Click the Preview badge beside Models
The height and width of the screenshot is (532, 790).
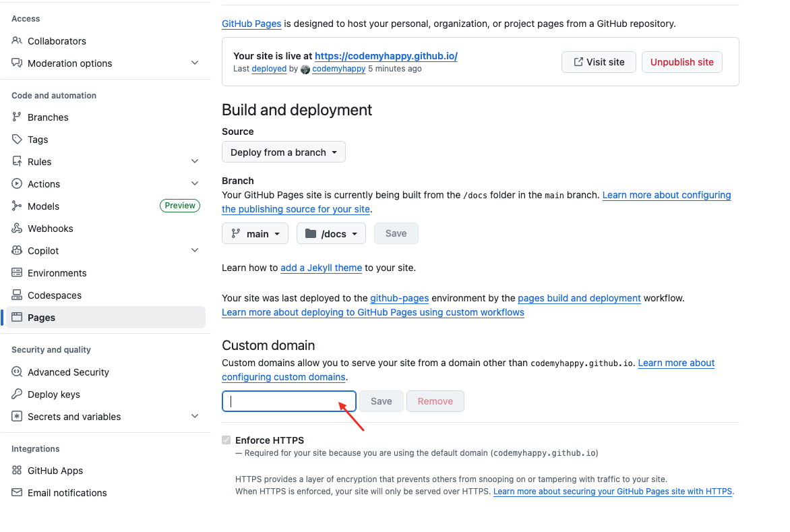(180, 206)
